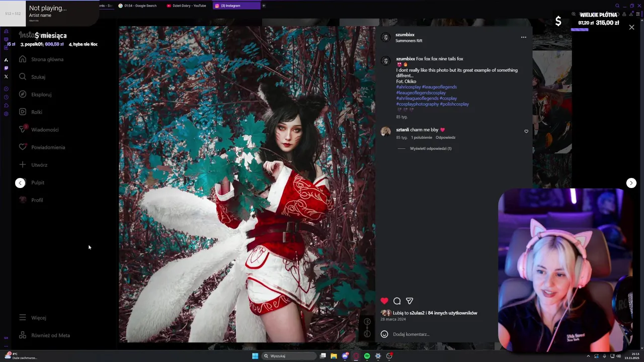Click the Utwórz plus icon
644x362 pixels.
coord(23,165)
